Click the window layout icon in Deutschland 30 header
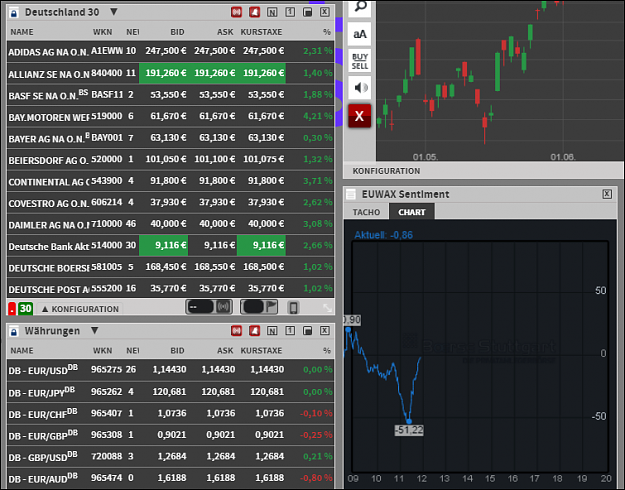625x490 pixels. [307, 12]
